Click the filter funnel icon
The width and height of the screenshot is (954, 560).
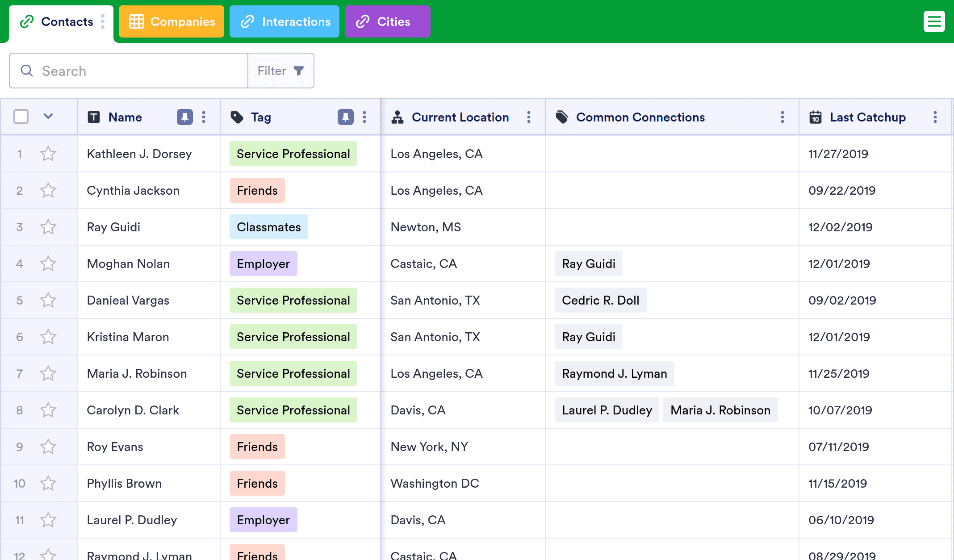coord(299,71)
